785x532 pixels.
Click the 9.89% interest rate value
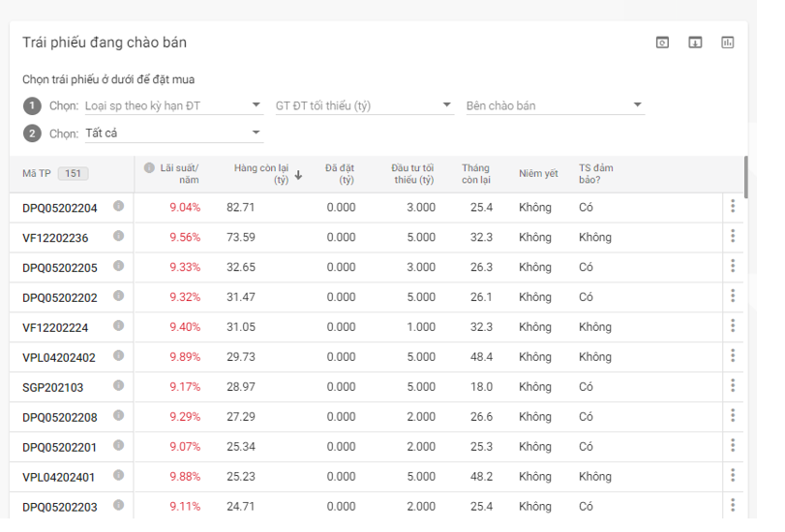185,357
